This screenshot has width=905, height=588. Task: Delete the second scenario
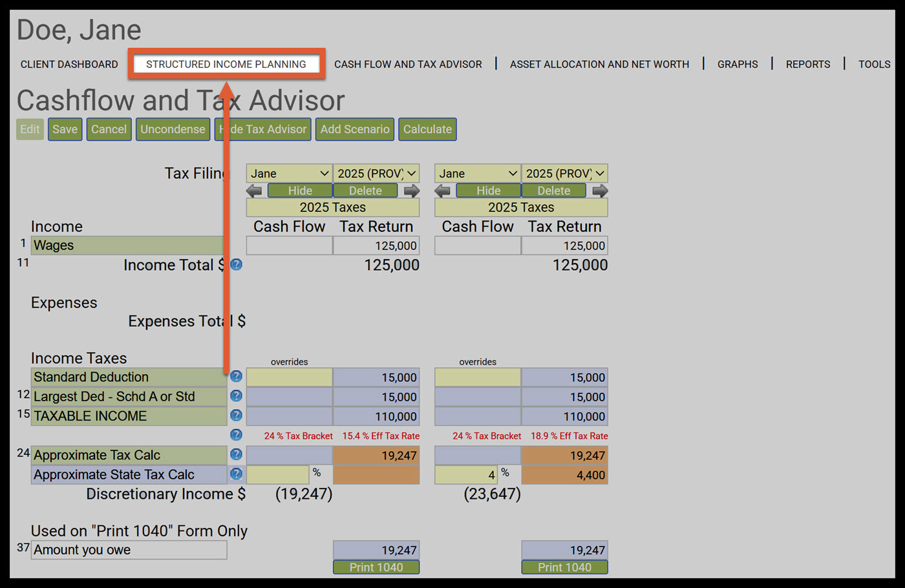[554, 191]
